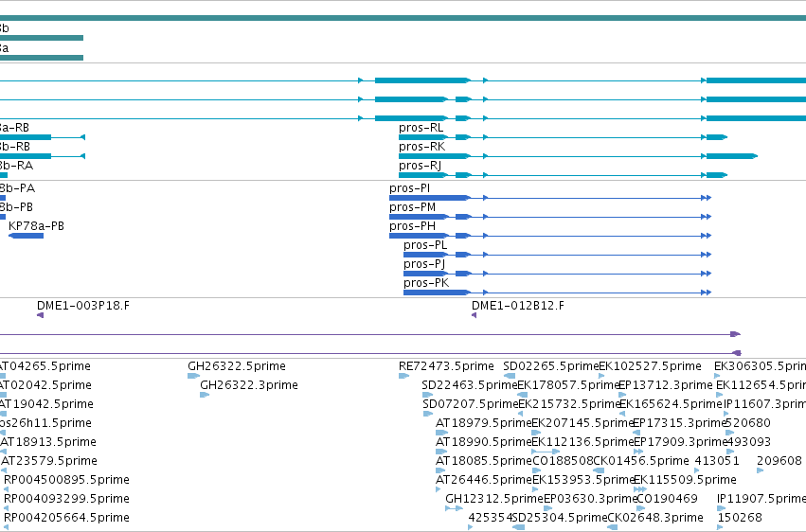Screen dimensions: 806x532
Task: Select EK102527.5prime EST entry
Action: point(651,366)
